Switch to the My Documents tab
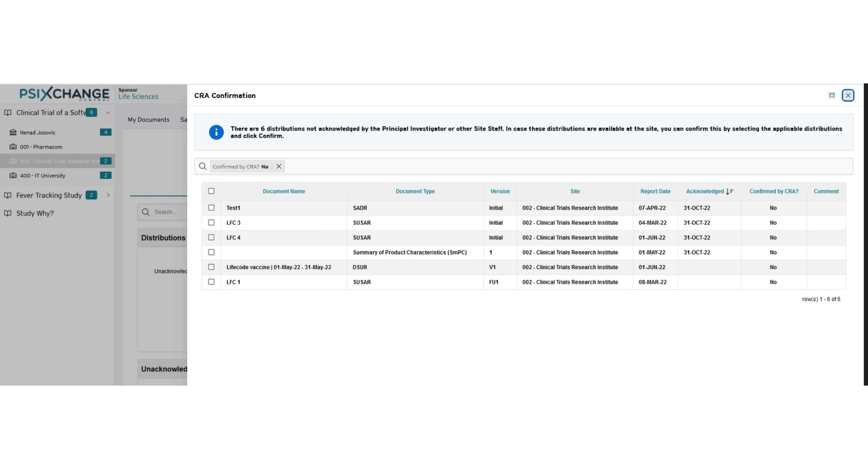868x469 pixels. point(148,120)
